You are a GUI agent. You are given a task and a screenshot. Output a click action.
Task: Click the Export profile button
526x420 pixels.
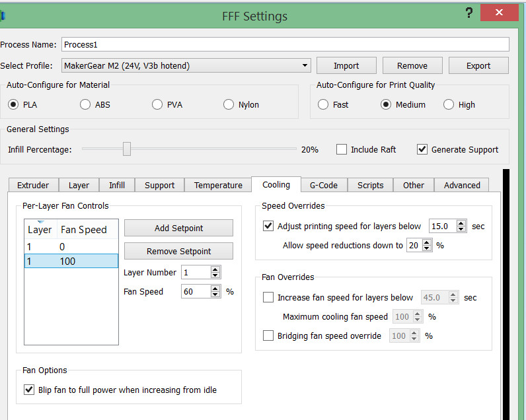(478, 65)
